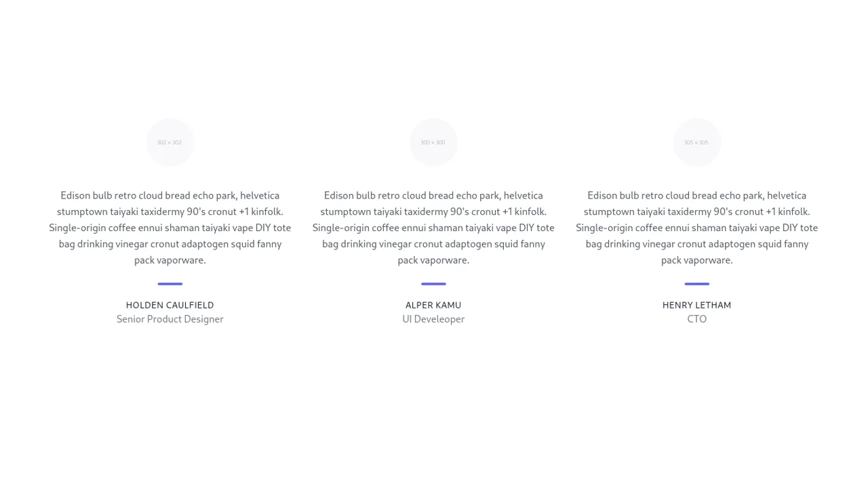This screenshot has width=868, height=488.
Task: Click the Senior Product Designer job title
Action: click(170, 319)
